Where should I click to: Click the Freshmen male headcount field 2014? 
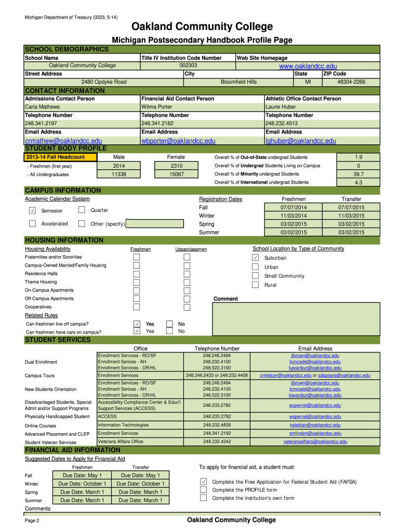[118, 166]
